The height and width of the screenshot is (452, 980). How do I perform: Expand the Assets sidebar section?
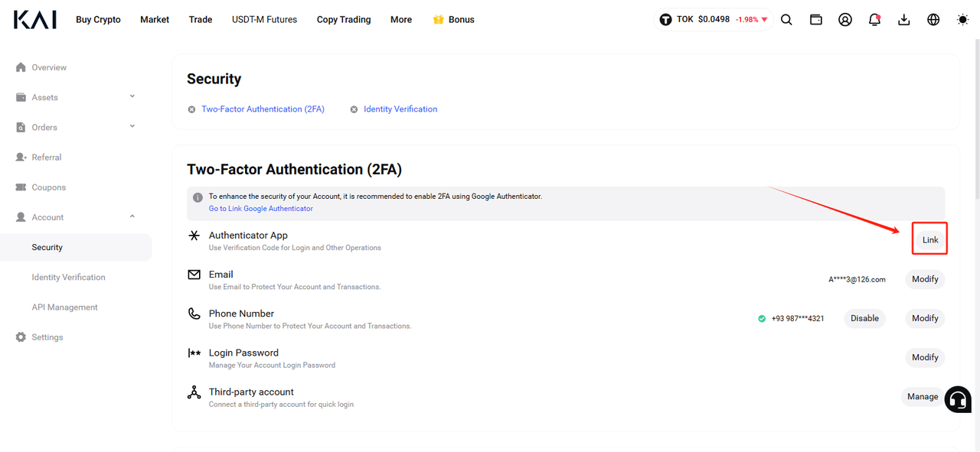click(132, 96)
